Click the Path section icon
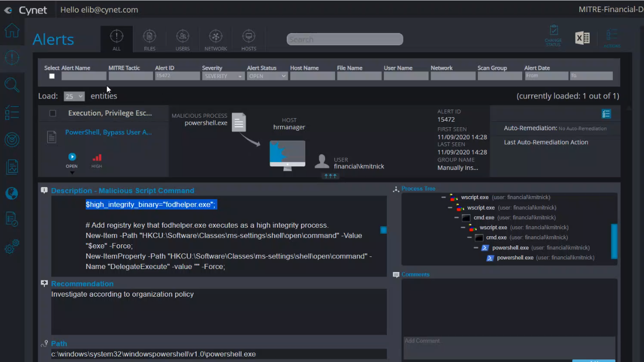 click(44, 344)
